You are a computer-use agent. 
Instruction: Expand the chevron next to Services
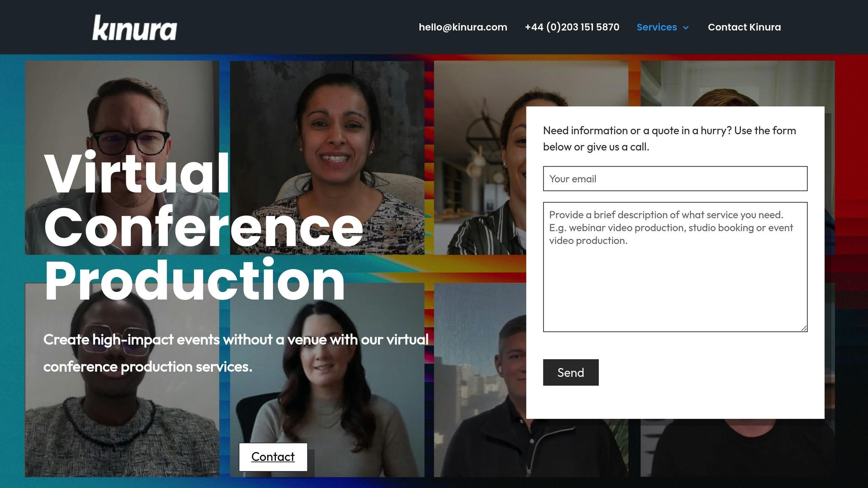pos(686,28)
